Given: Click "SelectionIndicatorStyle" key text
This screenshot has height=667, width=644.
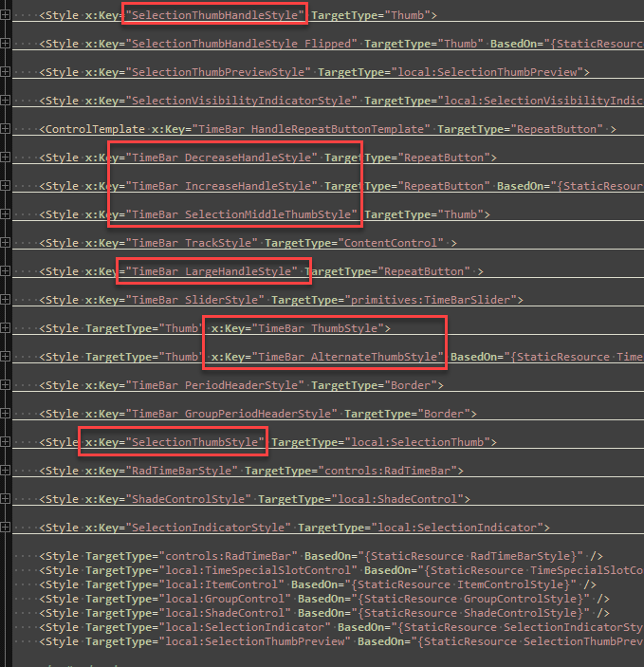Looking at the screenshot, I should (209, 528).
